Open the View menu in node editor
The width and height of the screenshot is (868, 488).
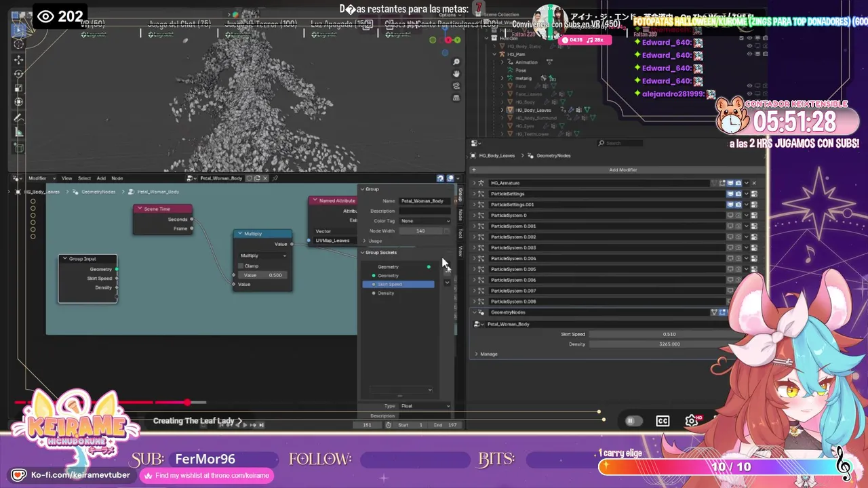(x=66, y=178)
